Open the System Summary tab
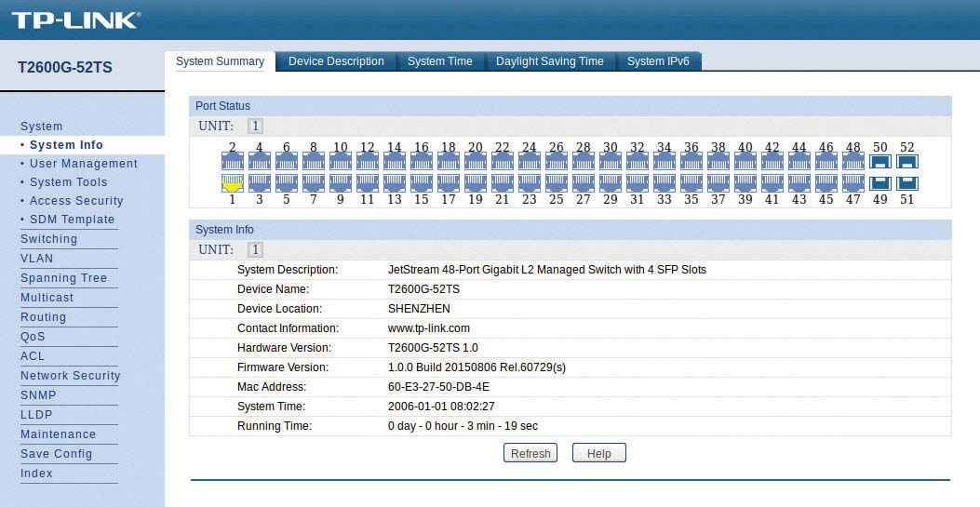Viewport: 980px width, 507px height. [x=220, y=61]
